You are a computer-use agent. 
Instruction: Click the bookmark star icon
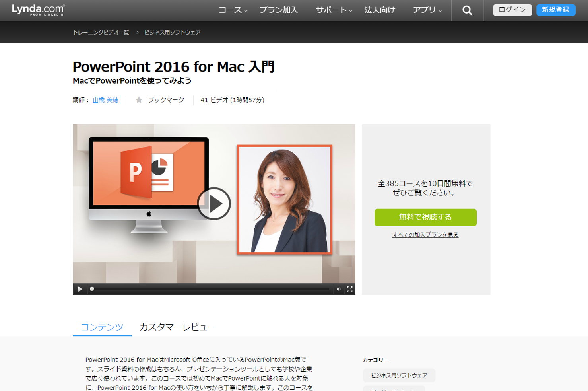(x=139, y=100)
